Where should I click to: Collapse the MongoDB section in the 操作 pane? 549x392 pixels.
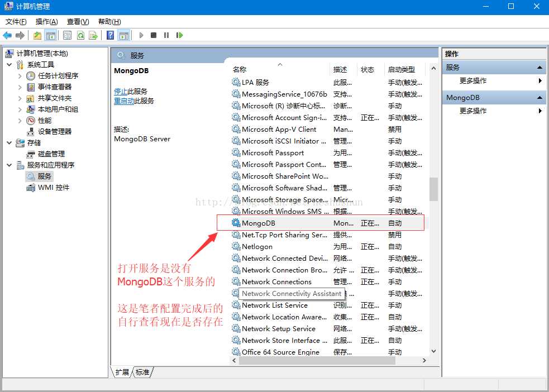click(x=540, y=98)
